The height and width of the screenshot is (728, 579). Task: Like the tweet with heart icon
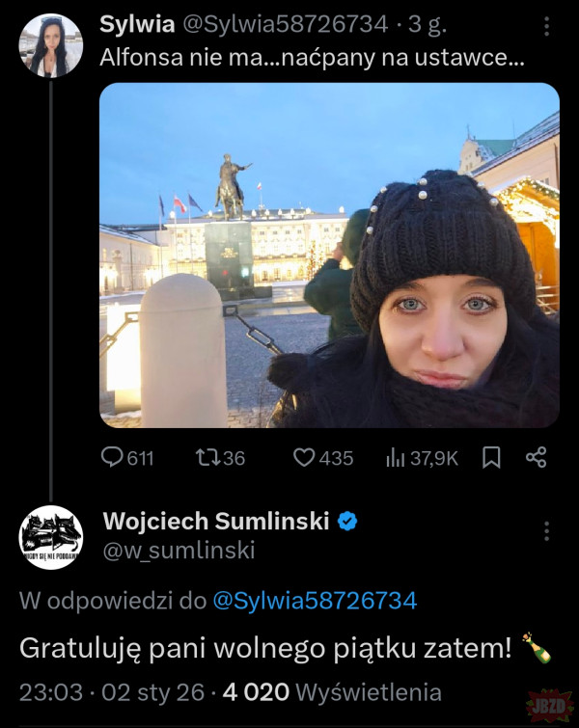304,458
